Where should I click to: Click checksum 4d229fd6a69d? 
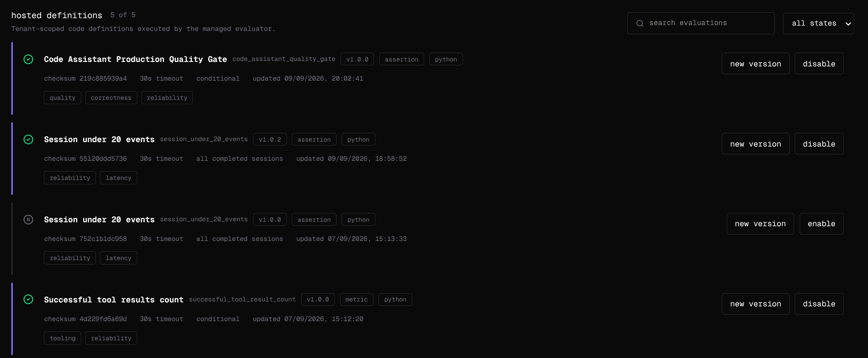[85, 319]
